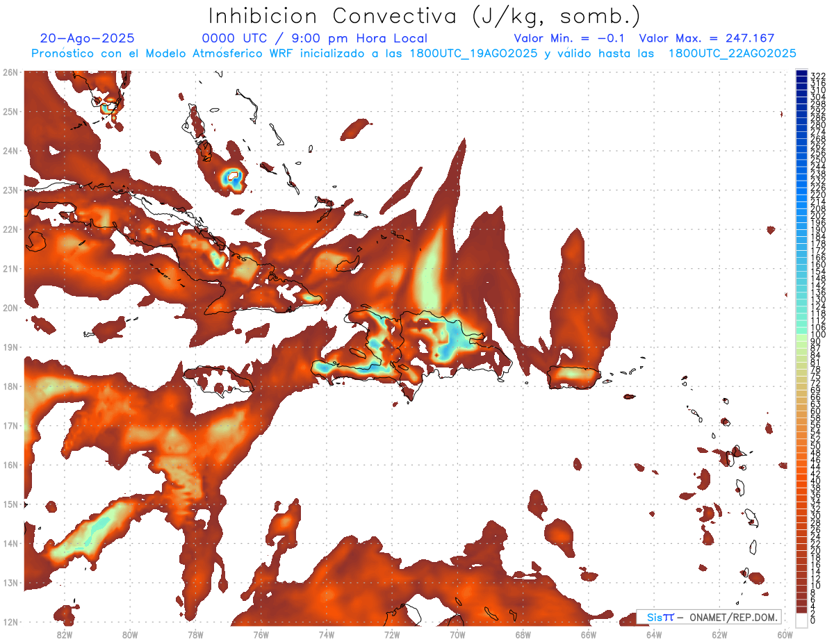Click the colorbar value label 72
Viewport: 834px width, 644px height.
pos(816,383)
